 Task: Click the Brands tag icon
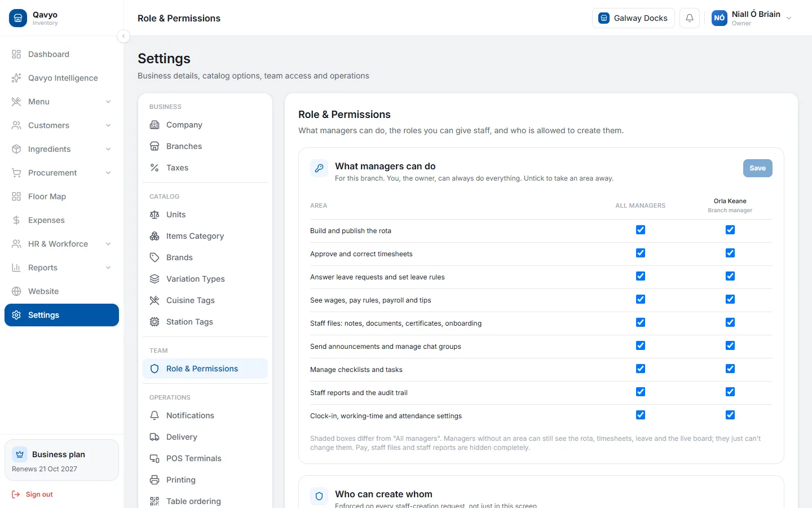tap(155, 257)
